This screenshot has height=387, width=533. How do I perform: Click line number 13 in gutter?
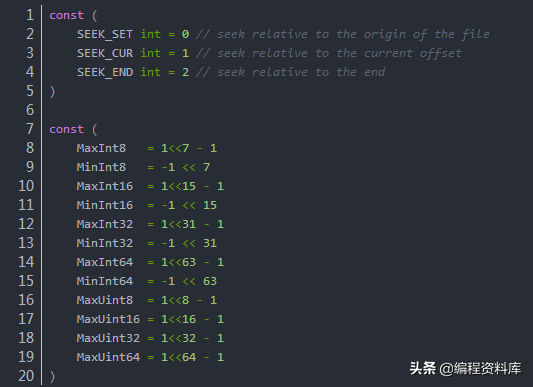pyautogui.click(x=26, y=243)
